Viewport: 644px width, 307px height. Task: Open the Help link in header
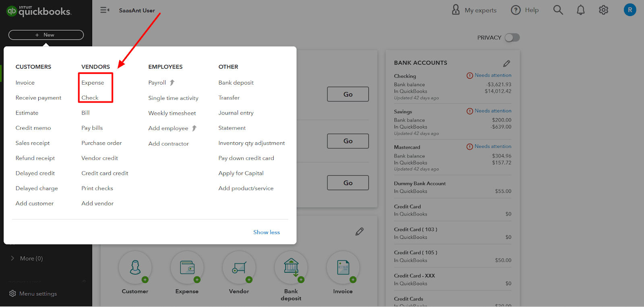[x=525, y=10]
